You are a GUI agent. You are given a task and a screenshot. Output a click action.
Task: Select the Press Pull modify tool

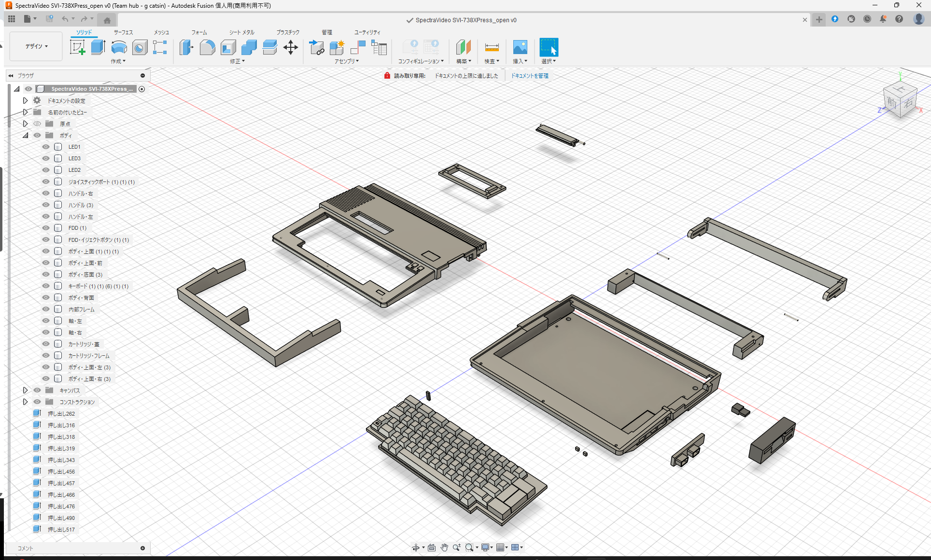point(186,47)
